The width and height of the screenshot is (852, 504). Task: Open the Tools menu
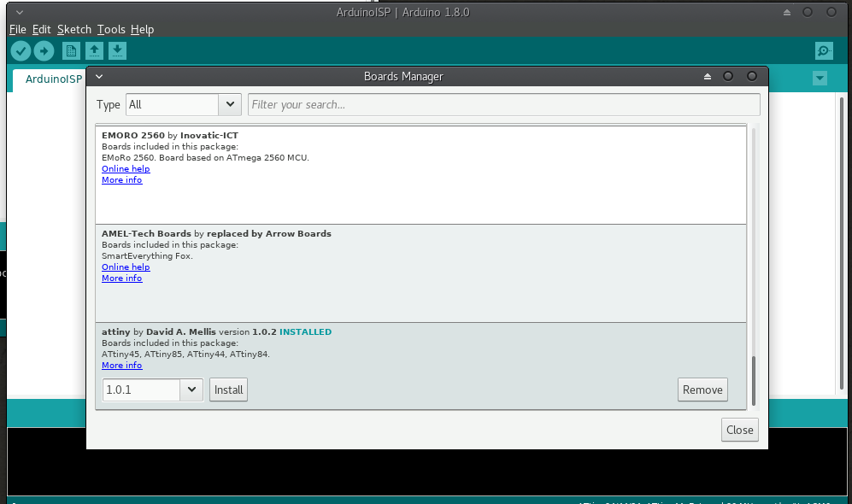coord(111,29)
